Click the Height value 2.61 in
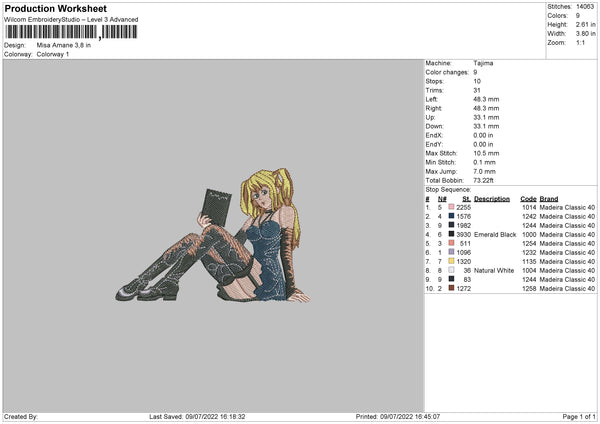Viewport: 600px width, 424px height. 585,24
